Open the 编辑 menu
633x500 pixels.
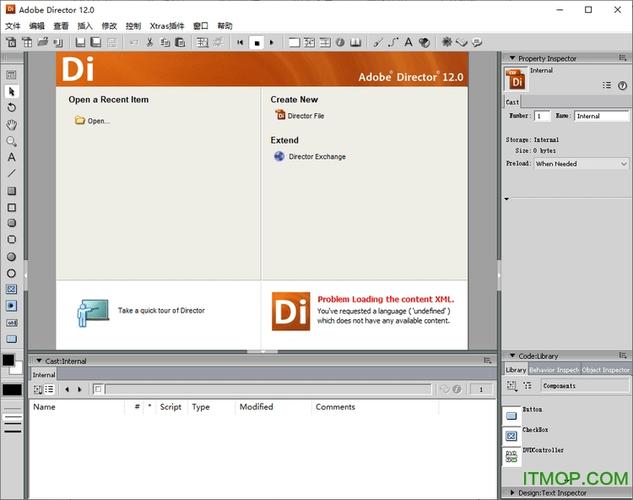tap(37, 26)
